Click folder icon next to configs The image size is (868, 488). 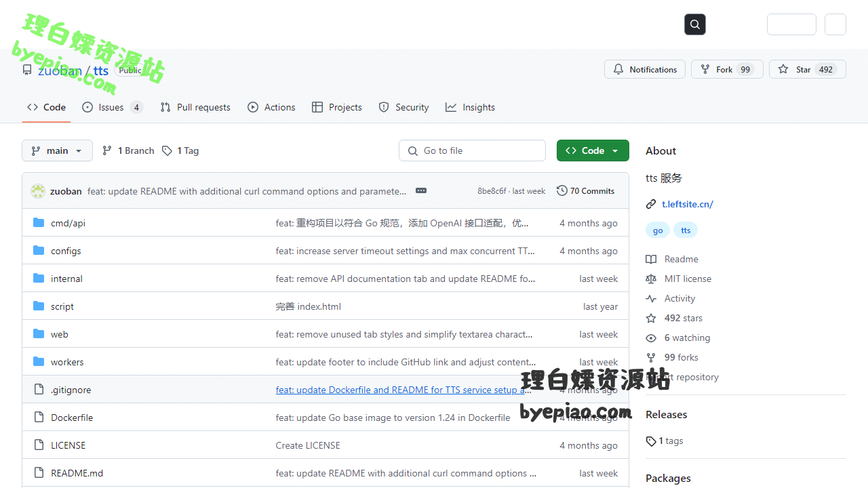tap(39, 251)
